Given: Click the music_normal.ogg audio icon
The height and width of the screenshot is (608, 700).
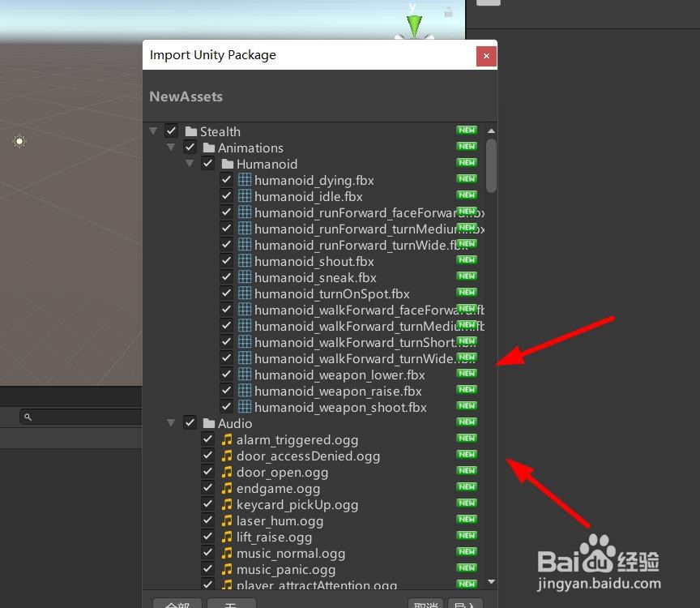Looking at the screenshot, I should 227,553.
